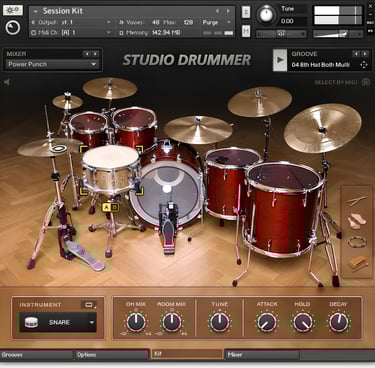Click the small floor tom

coord(230,182)
